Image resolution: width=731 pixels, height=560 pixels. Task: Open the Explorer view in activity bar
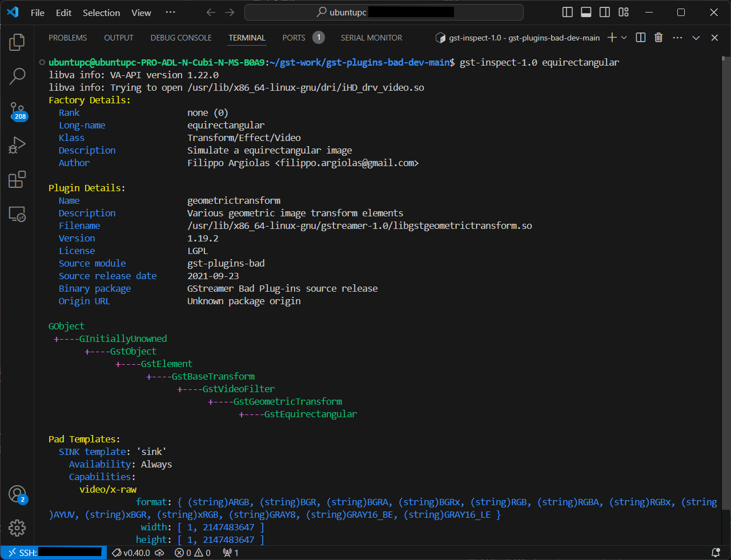[x=17, y=42]
